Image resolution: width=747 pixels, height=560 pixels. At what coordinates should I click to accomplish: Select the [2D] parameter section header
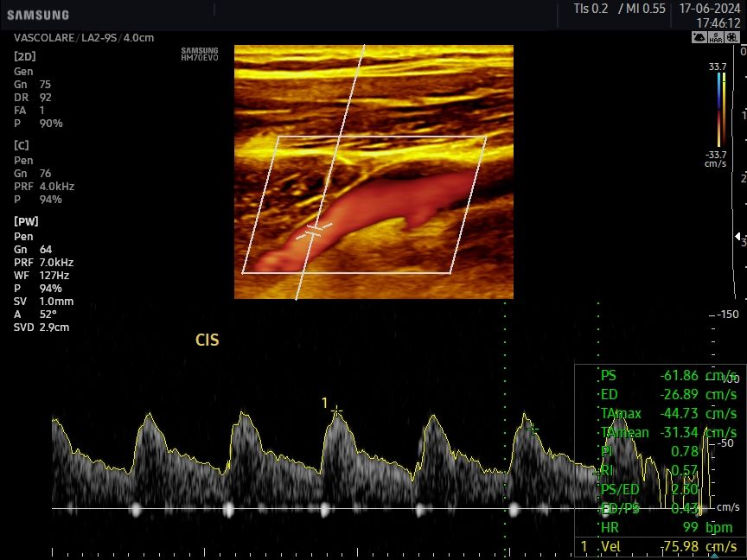coord(25,56)
